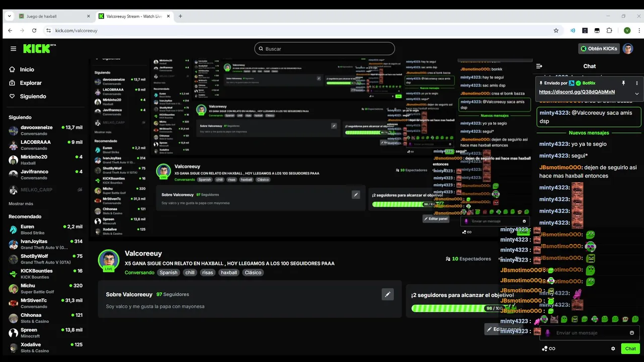
Task: Open davooxeneize channel in Siguiendo list
Action: [x=45, y=130]
